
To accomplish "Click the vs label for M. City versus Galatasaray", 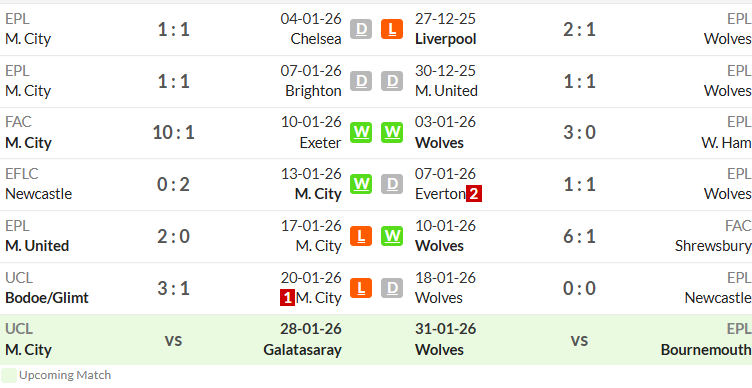I will pos(173,340).
